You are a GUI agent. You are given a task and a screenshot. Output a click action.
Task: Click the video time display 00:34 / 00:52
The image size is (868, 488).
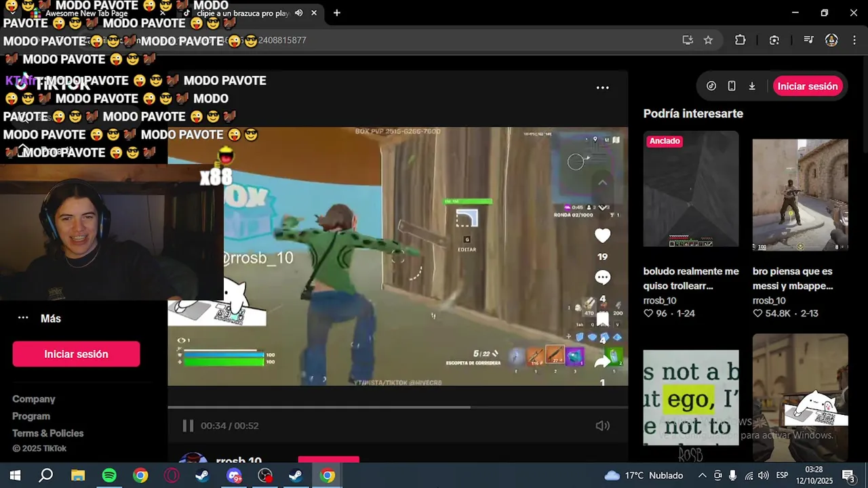[x=230, y=426]
